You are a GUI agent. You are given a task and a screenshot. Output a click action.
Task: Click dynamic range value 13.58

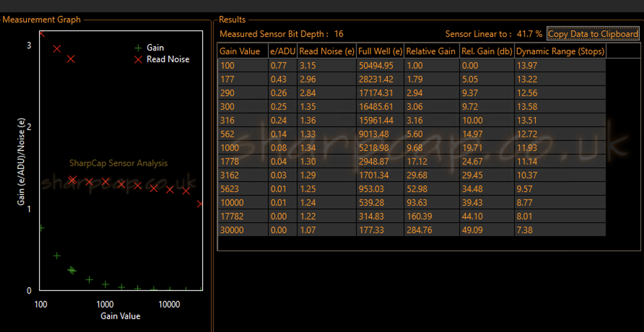click(x=560, y=106)
